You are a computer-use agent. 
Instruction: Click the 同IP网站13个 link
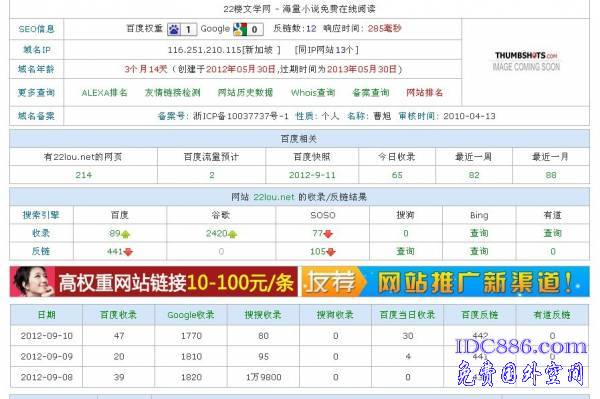pos(326,50)
